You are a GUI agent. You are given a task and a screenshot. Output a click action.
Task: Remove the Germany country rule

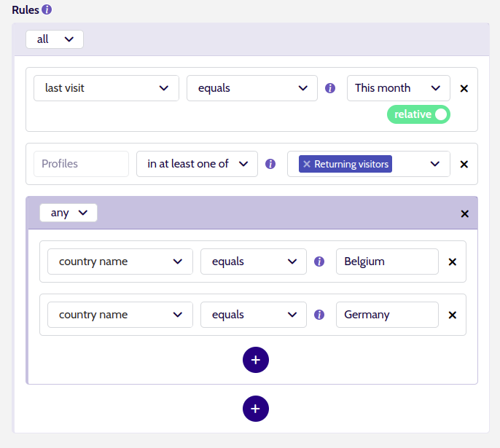pos(452,315)
